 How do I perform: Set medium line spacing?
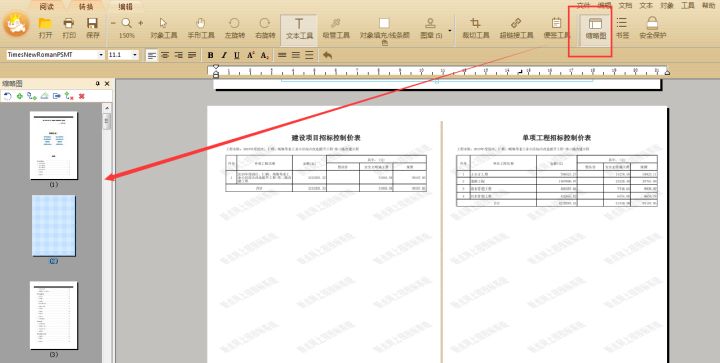click(296, 55)
